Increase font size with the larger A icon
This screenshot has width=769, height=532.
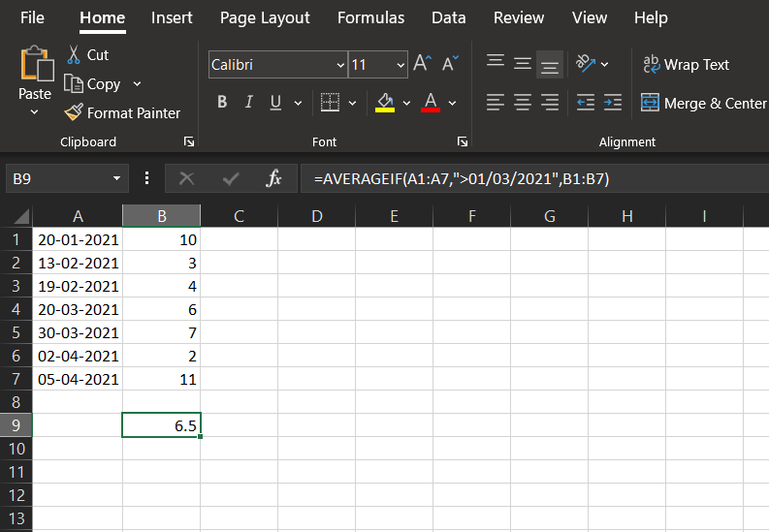pos(422,64)
